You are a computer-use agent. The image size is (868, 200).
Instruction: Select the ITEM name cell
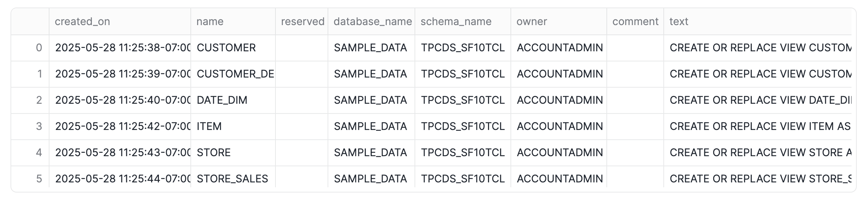click(233, 127)
